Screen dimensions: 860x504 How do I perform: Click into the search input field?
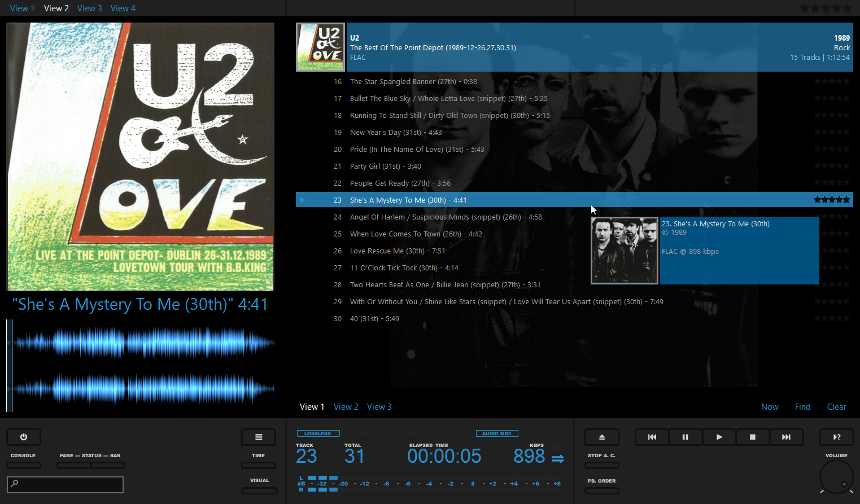(x=65, y=484)
